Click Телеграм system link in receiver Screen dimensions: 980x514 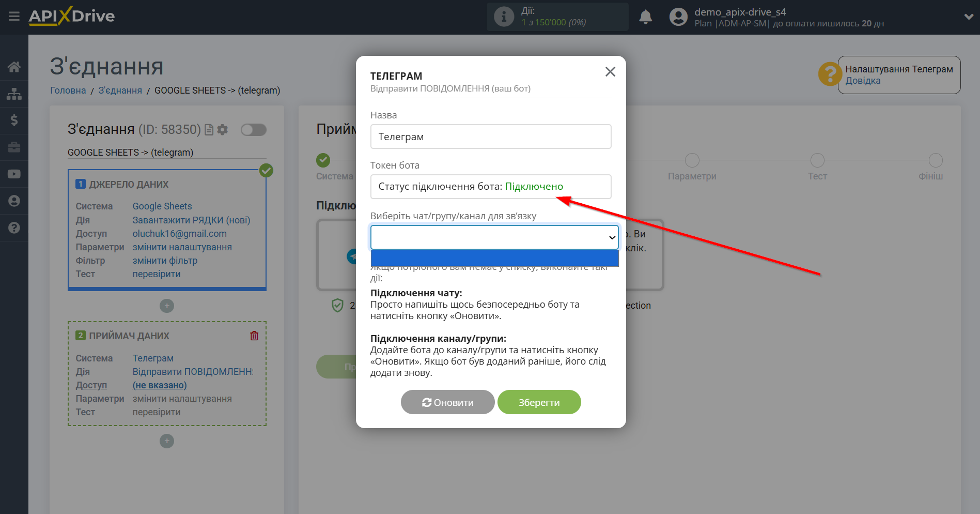click(153, 358)
